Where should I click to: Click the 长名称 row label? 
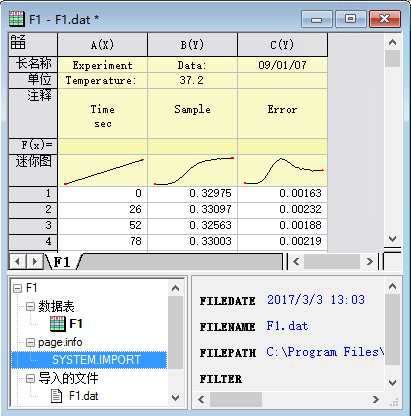33,64
